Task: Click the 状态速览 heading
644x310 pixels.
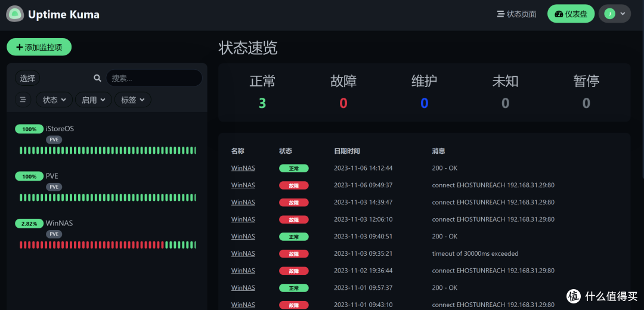Action: click(248, 48)
